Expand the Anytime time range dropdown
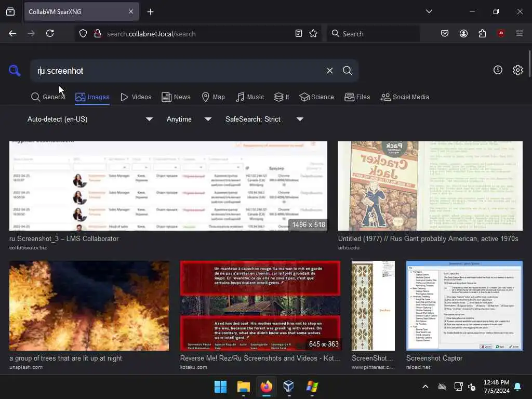The height and width of the screenshot is (399, 532). click(x=189, y=119)
